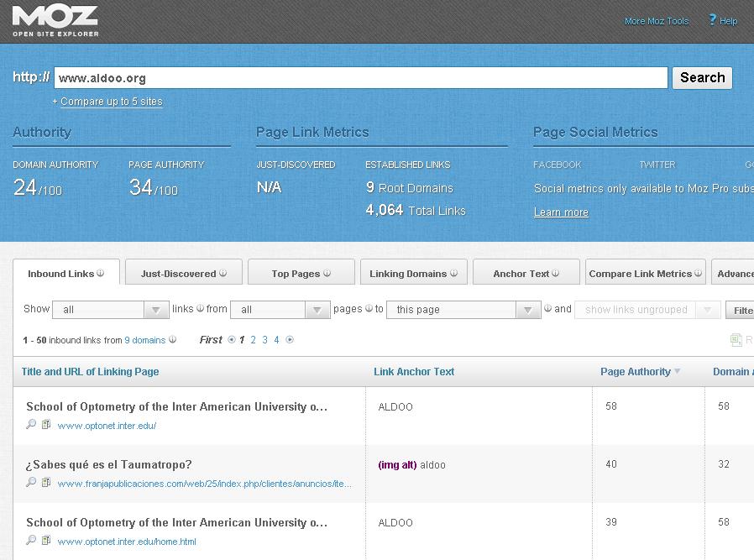Click info icon on Compare Link Metrics tab

click(x=699, y=273)
